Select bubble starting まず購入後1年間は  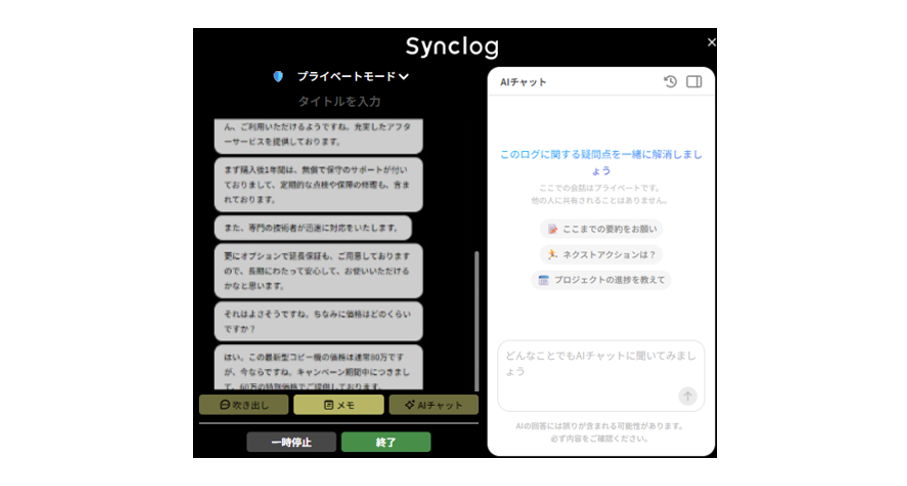click(x=318, y=185)
